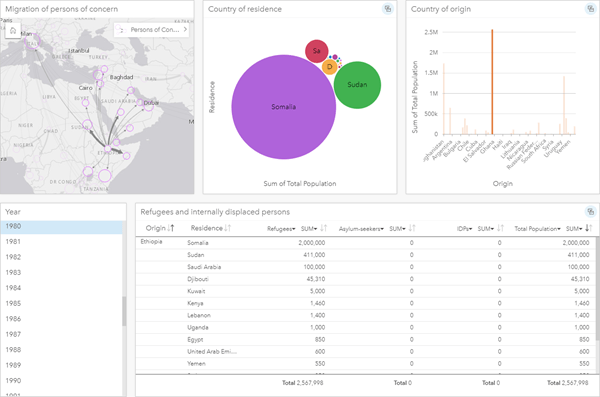Sort by Asylum-seekers sum column
This screenshot has width=600, height=397.
[x=412, y=228]
